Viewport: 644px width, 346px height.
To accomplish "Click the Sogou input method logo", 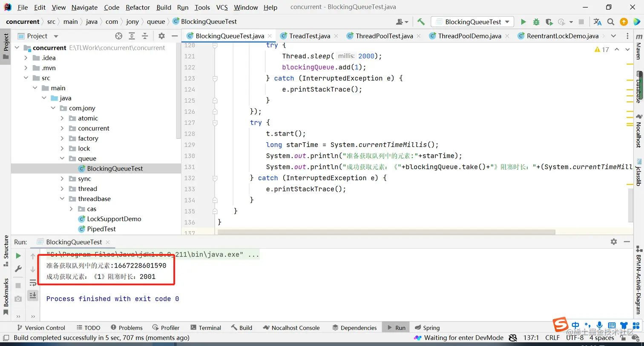I will coord(560,324).
